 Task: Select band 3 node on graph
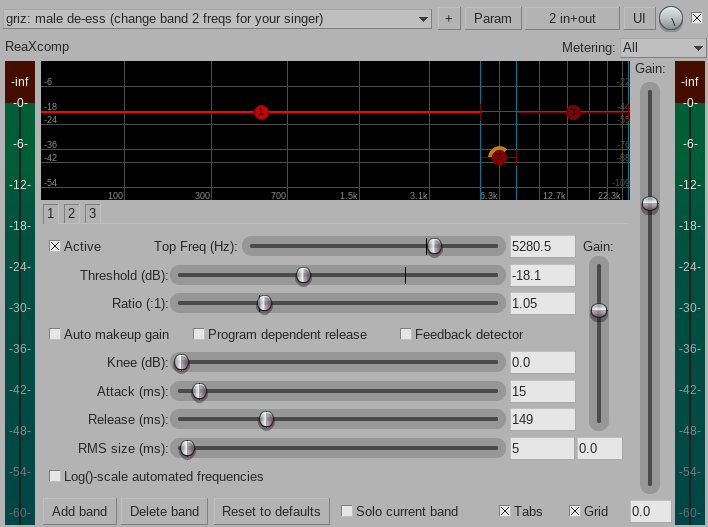pyautogui.click(x=573, y=113)
